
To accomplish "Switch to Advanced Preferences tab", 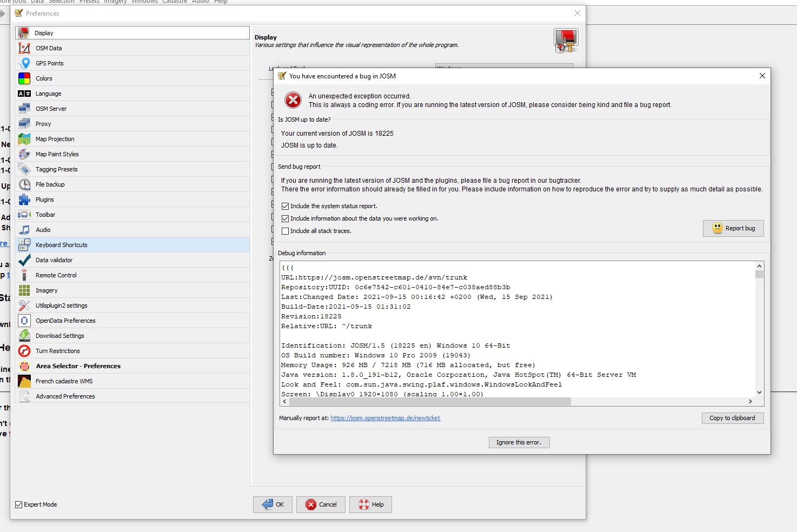I will click(x=65, y=396).
